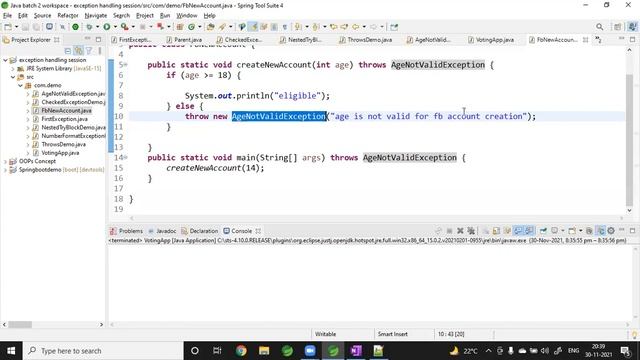Toggle Show Console on standard output
Viewport: 640px width, 360px height.
518,231
